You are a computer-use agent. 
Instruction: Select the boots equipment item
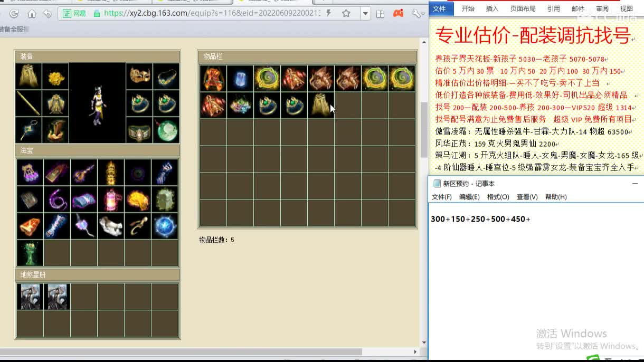(x=55, y=130)
